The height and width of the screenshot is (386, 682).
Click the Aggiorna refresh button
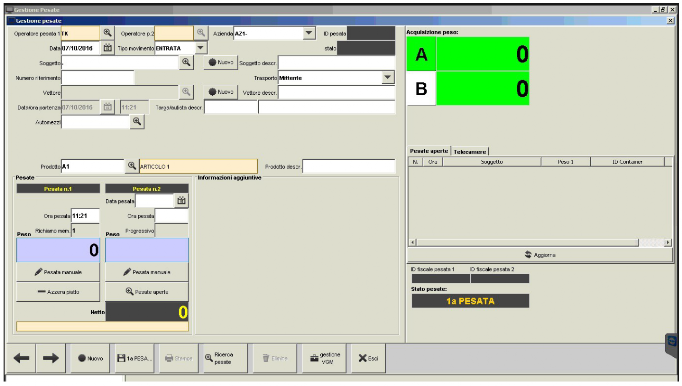tap(540, 255)
